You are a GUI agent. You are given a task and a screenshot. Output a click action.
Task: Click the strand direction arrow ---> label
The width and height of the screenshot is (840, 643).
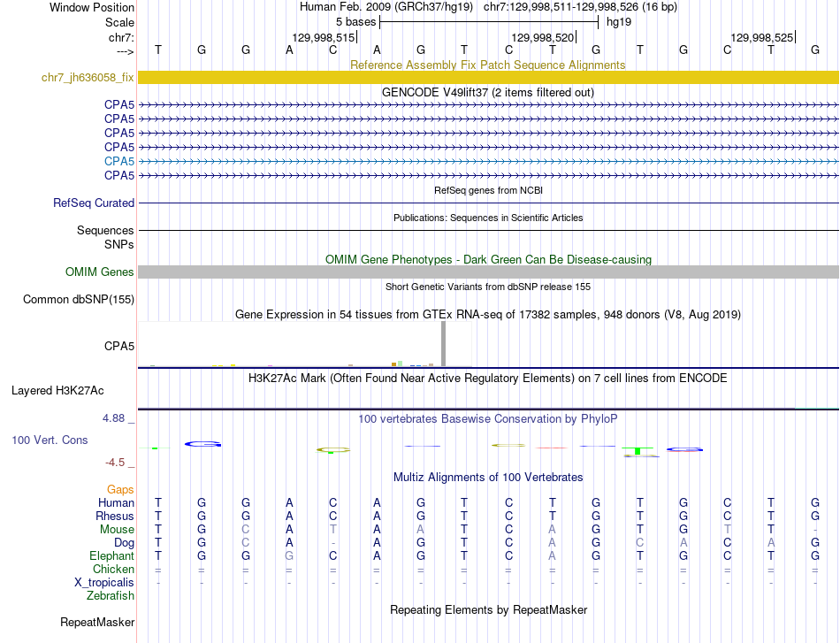click(125, 51)
